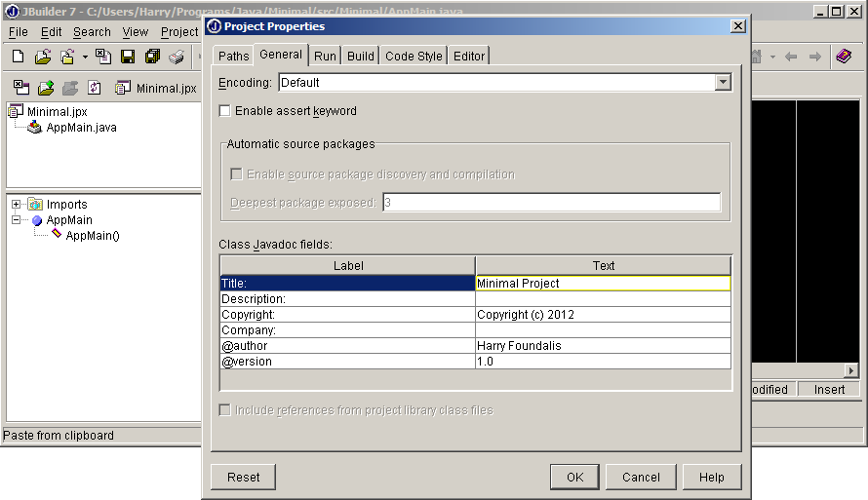Viewport: 868px width, 500px height.
Task: Click the Save All stacked floppies icon
Action: 152,57
